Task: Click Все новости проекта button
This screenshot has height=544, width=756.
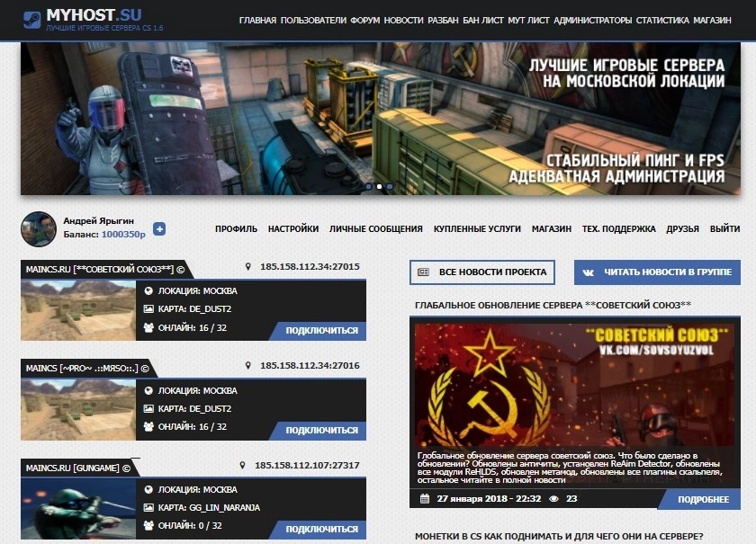Action: point(482,272)
